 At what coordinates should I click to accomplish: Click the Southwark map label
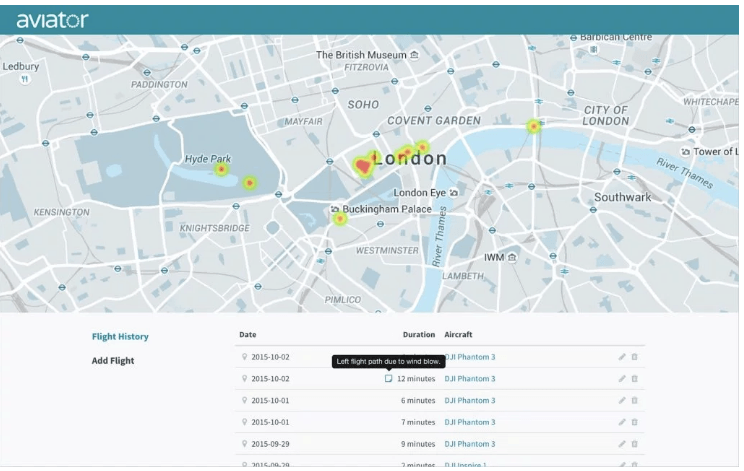tap(623, 197)
